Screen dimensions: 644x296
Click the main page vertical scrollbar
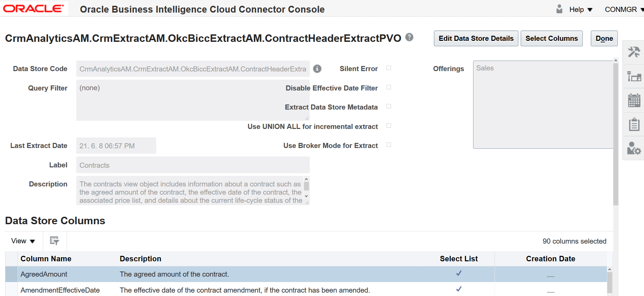tap(615, 134)
